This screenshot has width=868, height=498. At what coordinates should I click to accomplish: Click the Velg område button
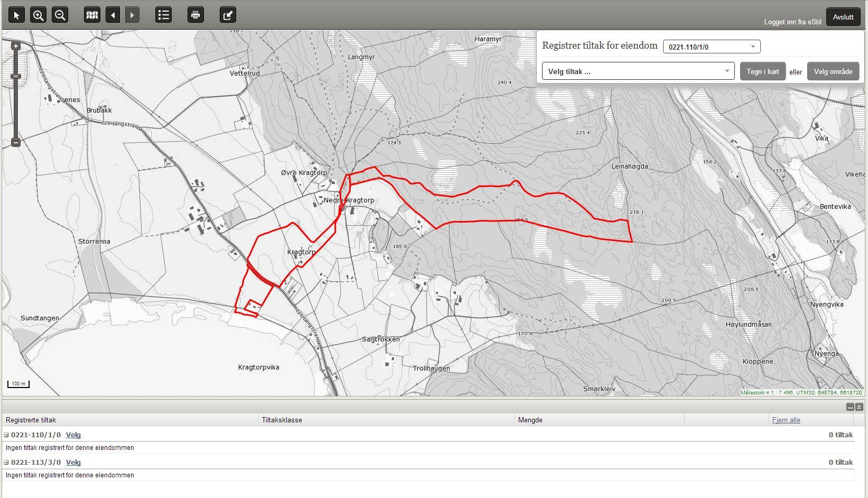[833, 71]
